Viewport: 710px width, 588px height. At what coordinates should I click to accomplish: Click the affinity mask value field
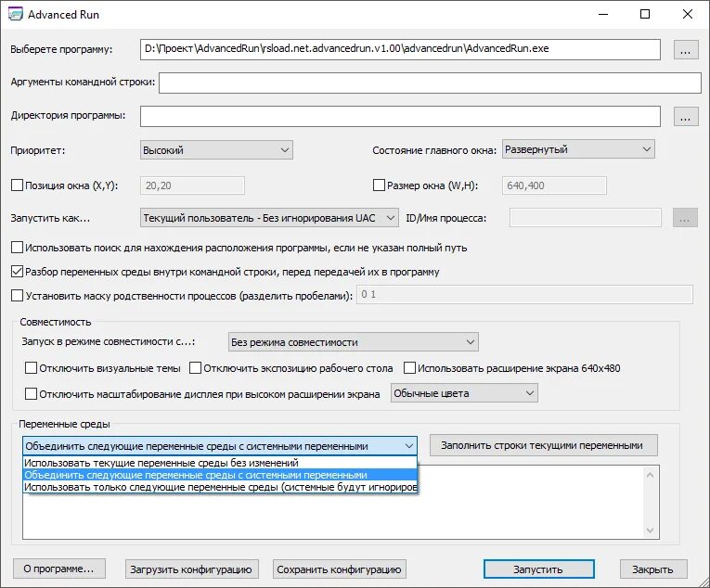tap(524, 294)
